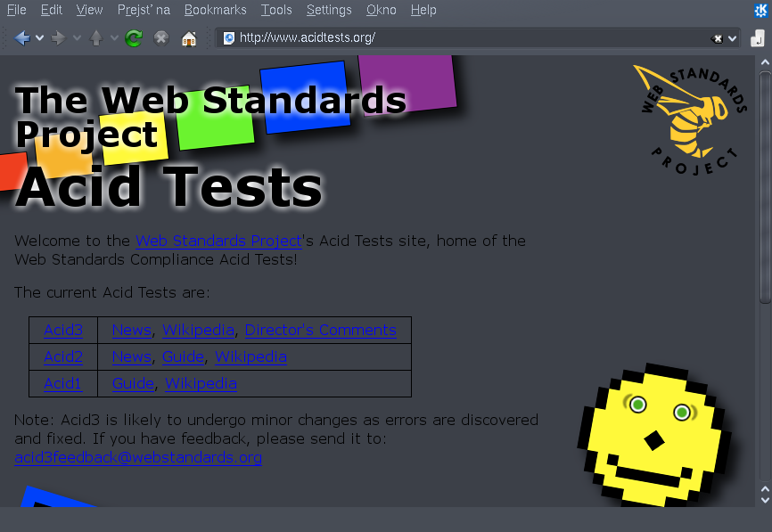Open the File menu
Image resolution: width=772 pixels, height=532 pixels.
pyautogui.click(x=16, y=10)
